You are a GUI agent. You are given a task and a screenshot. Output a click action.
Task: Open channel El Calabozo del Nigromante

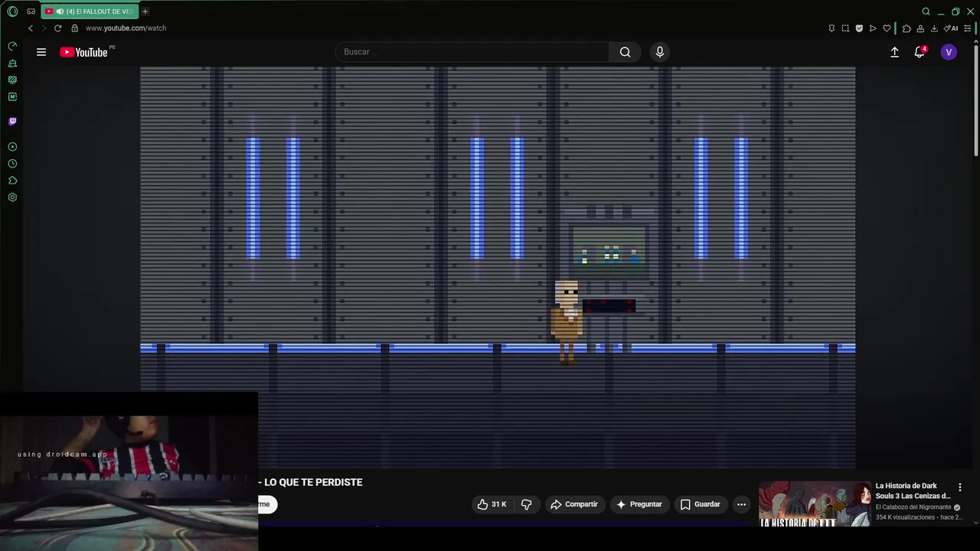point(913,507)
